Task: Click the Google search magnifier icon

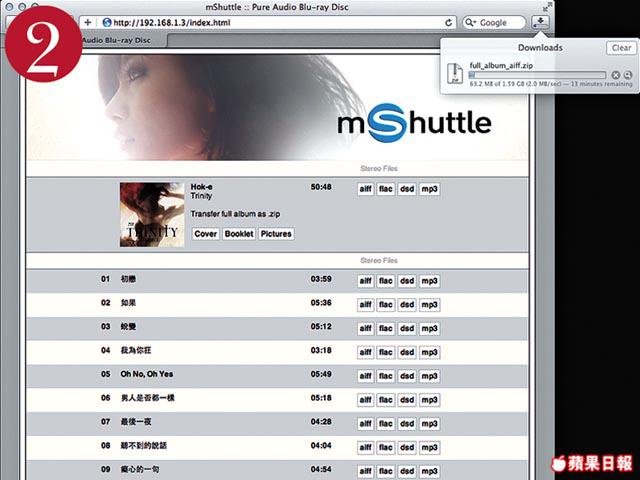Action: tap(472, 22)
